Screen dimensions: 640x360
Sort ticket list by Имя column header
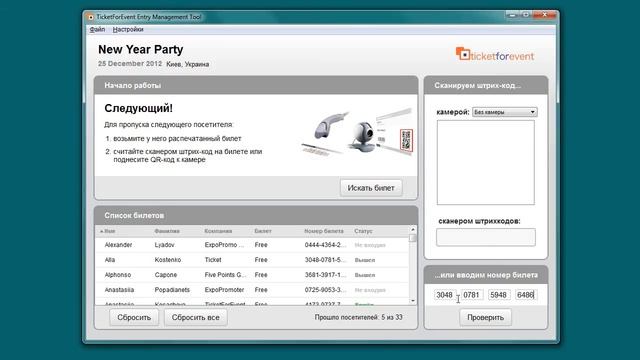click(109, 231)
